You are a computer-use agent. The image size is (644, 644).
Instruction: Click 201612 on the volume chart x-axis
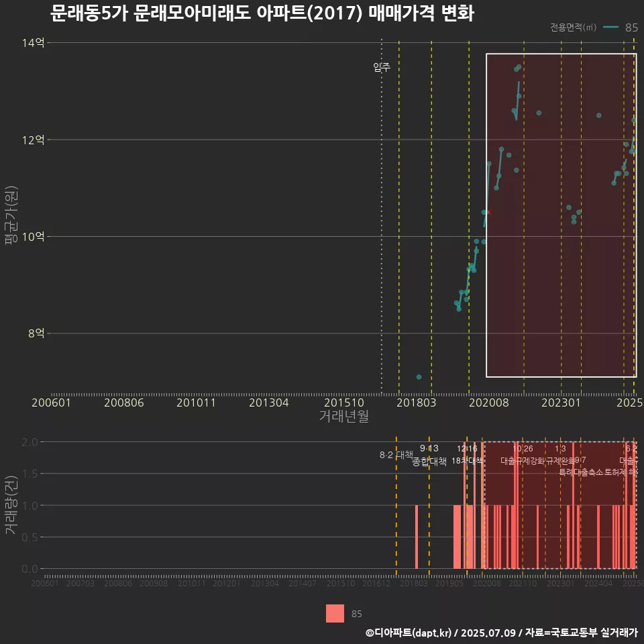(376, 583)
